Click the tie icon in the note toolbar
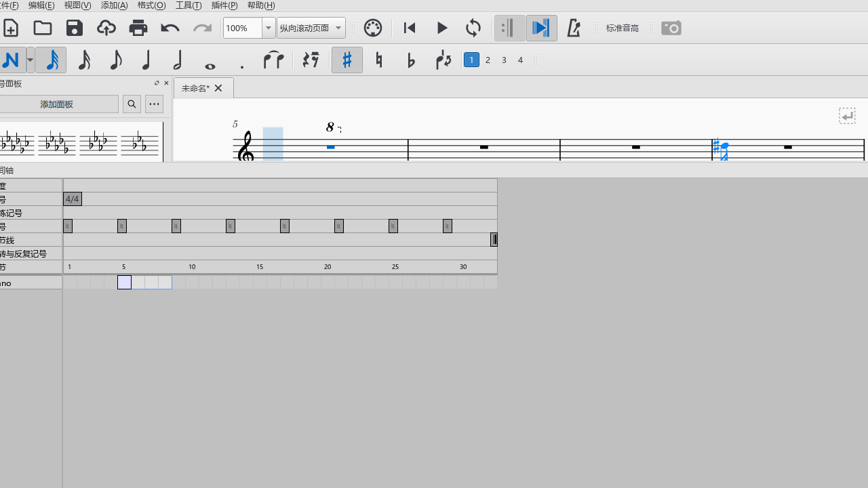868x488 pixels. 273,60
